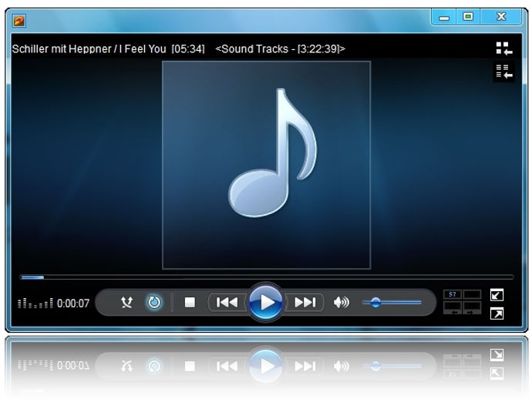Click the <Sound Tracks - [3:22:39]> playlist label
This screenshot has width=532, height=399.
point(280,49)
